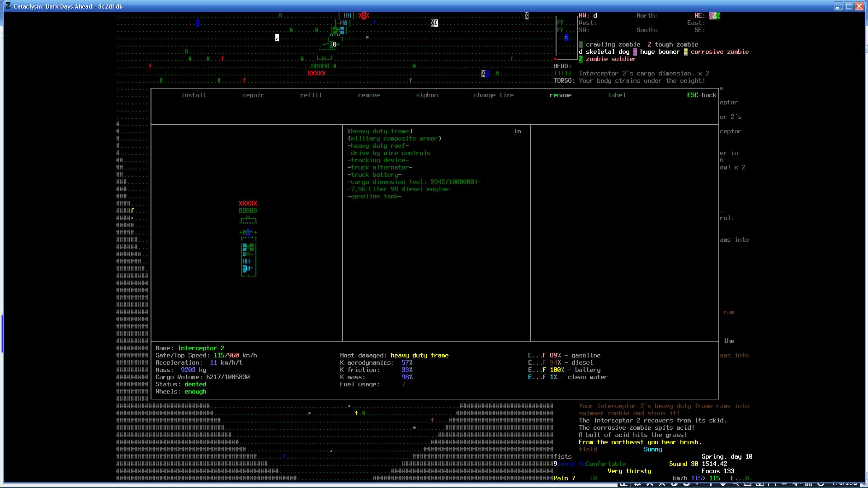This screenshot has height=488, width=868.
Task: Click the refill option
Action: click(311, 95)
